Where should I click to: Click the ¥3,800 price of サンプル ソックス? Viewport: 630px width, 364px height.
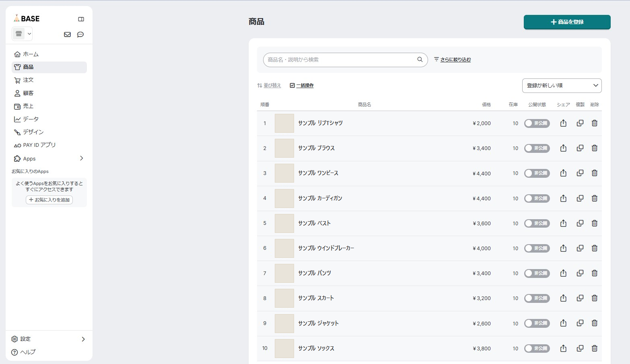[482, 348]
